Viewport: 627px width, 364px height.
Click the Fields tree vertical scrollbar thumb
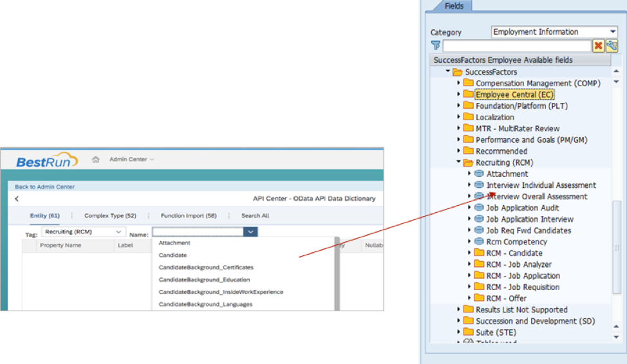pyautogui.click(x=617, y=248)
